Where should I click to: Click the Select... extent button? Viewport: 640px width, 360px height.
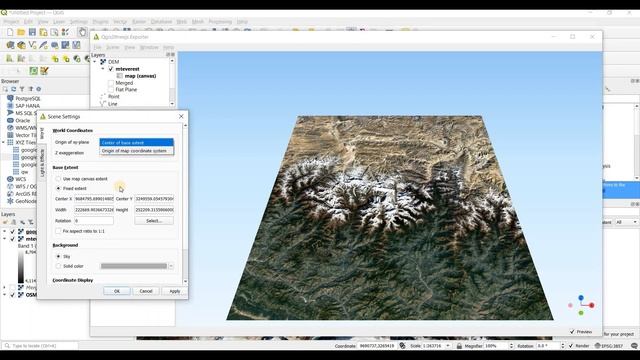coord(154,221)
